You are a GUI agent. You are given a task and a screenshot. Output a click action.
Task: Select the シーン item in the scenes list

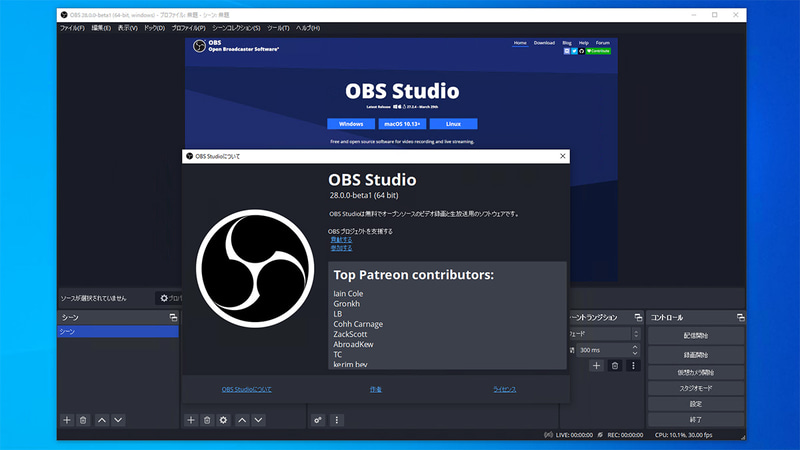118,332
